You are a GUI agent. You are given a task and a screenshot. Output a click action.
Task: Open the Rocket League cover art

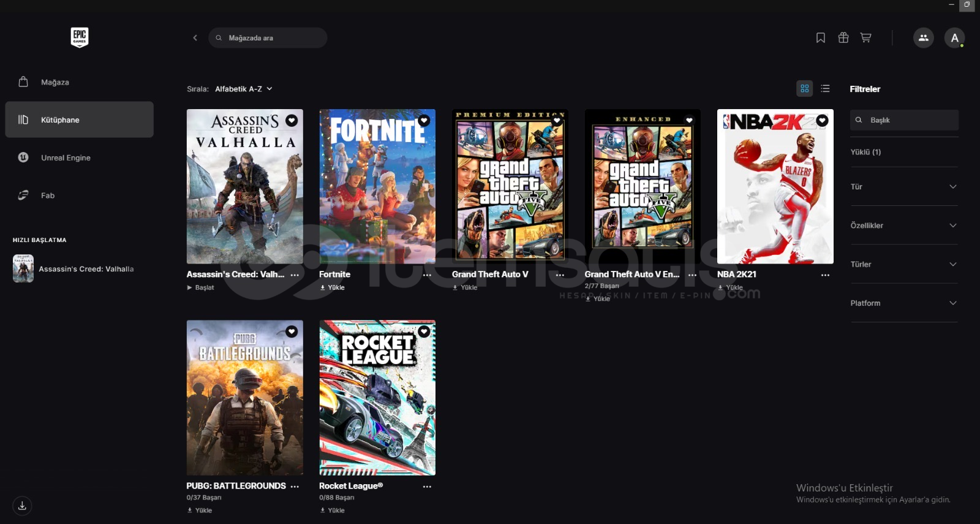(377, 398)
